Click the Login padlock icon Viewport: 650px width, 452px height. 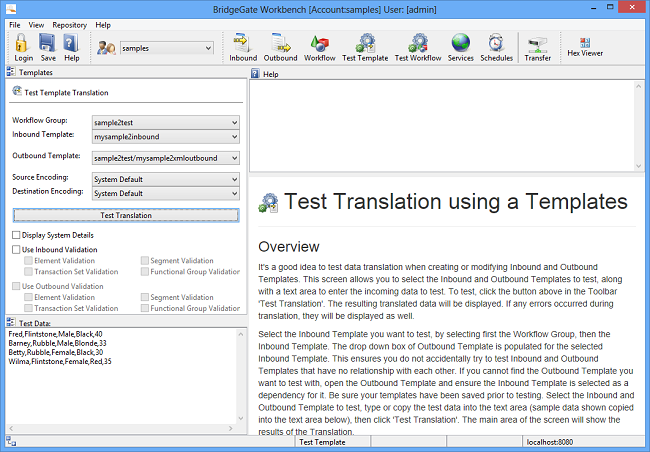pyautogui.click(x=22, y=43)
